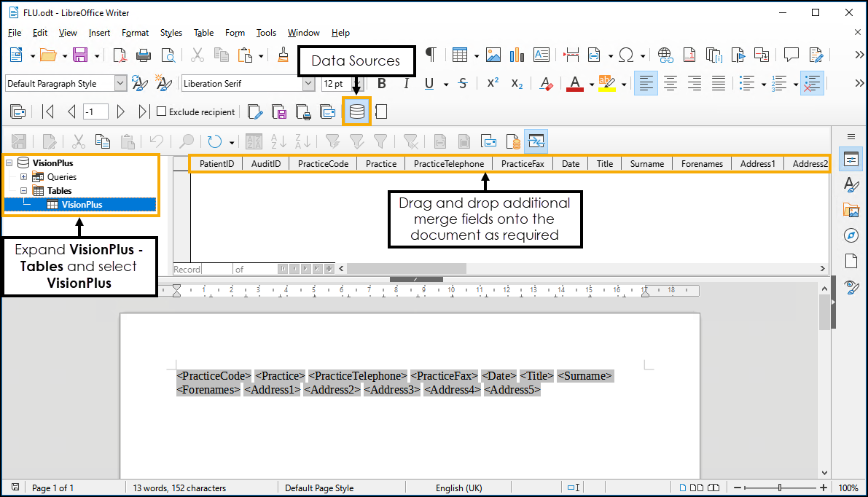Center align the paragraph
Image resolution: width=868 pixels, height=497 pixels.
click(x=670, y=84)
